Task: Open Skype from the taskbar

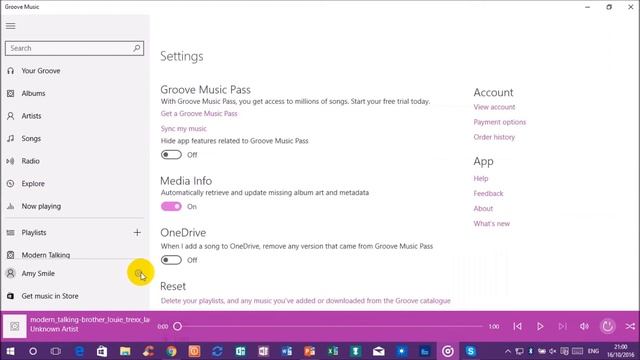Action: [471, 351]
